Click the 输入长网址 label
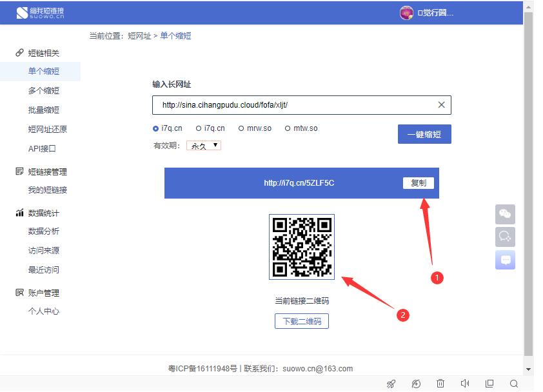The height and width of the screenshot is (392, 543). 172,84
